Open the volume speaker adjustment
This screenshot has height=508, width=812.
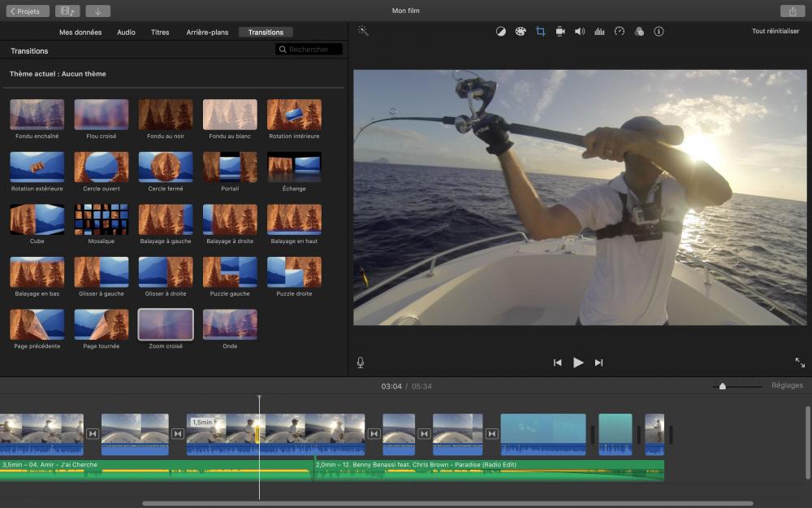click(580, 32)
